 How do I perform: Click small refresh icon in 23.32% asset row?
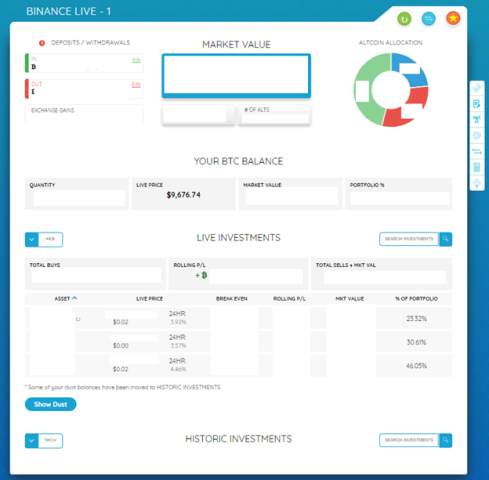78,319
